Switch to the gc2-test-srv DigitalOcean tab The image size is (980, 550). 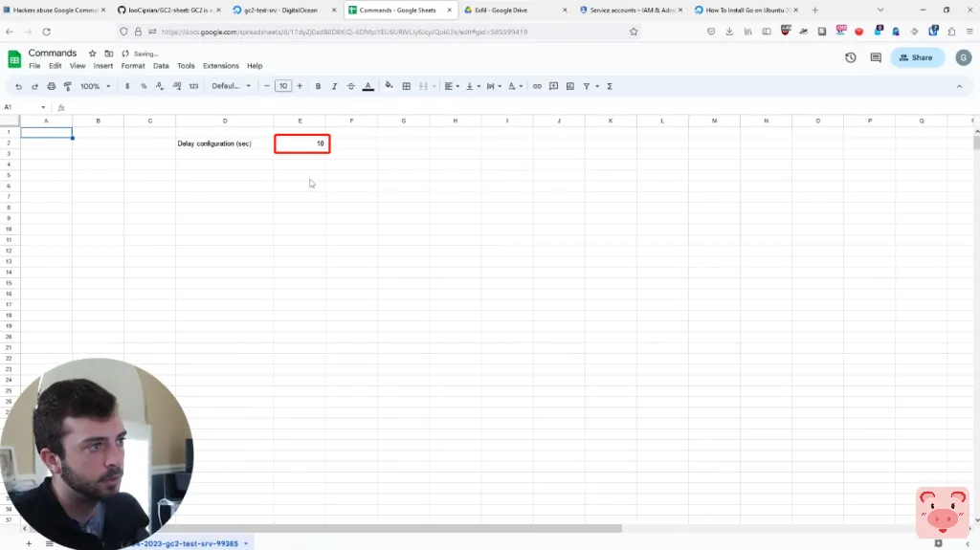[283, 10]
